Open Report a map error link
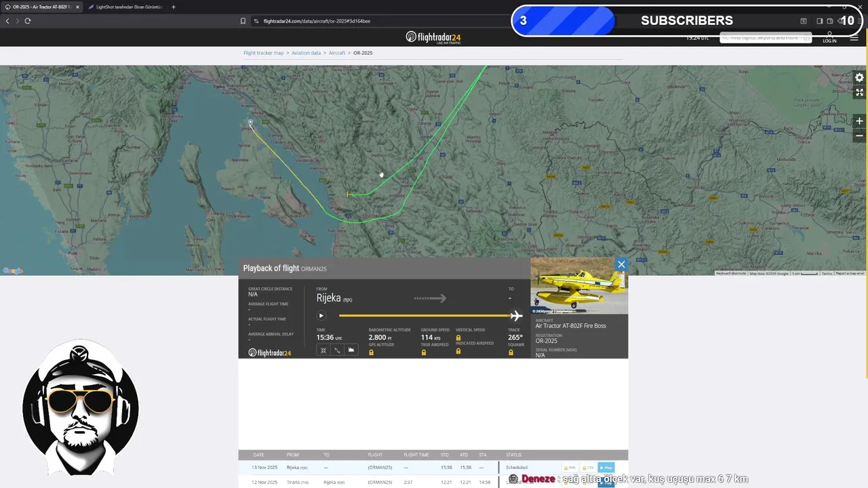 coord(850,273)
